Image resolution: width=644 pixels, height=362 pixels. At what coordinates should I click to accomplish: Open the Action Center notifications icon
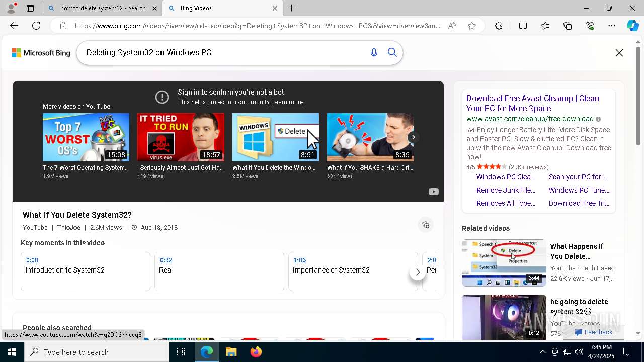tap(627, 352)
